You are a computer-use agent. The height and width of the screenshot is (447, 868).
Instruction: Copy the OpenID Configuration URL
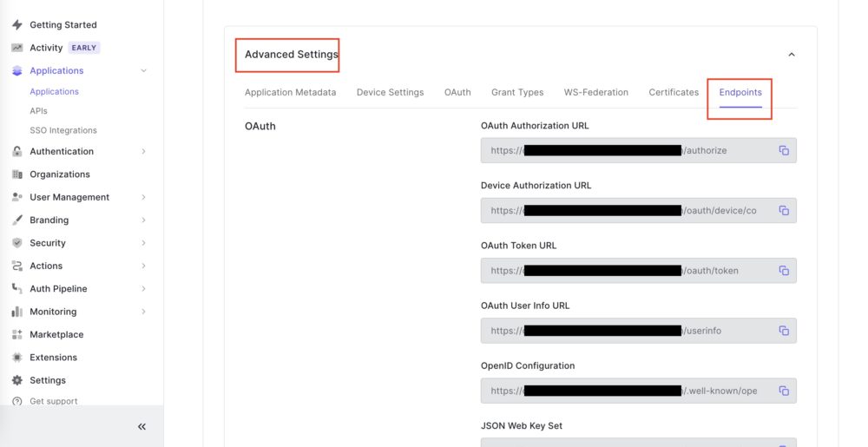784,391
